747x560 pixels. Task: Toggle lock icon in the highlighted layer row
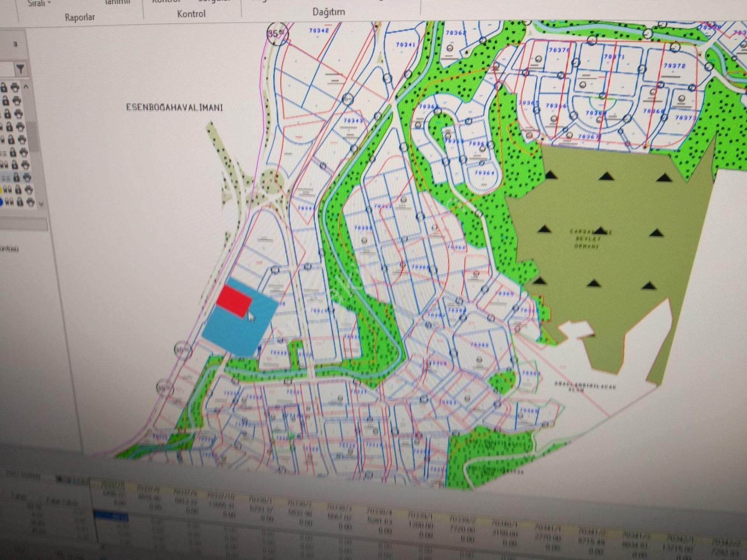pos(16,177)
